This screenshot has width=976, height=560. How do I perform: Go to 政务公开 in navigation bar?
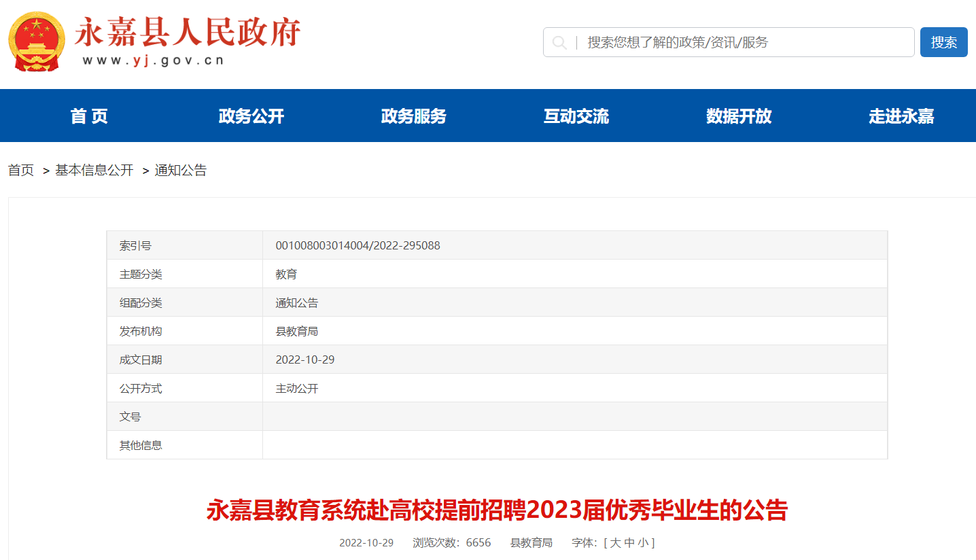(251, 116)
